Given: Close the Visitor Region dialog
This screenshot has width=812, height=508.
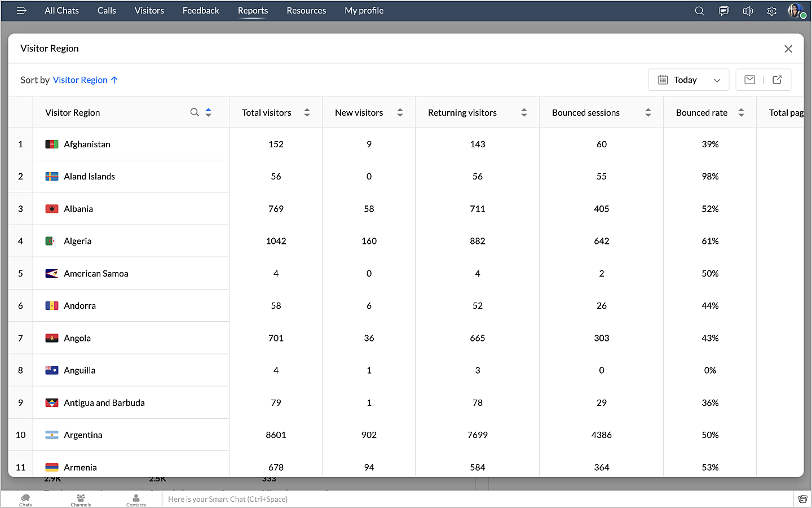Looking at the screenshot, I should pos(788,49).
